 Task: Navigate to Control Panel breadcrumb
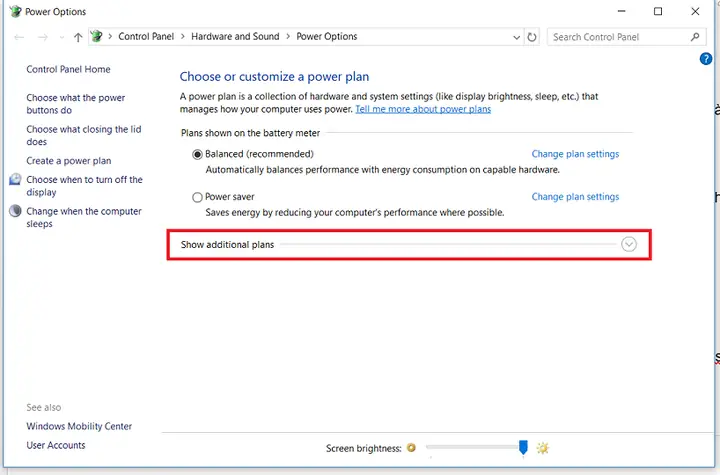pyautogui.click(x=146, y=36)
